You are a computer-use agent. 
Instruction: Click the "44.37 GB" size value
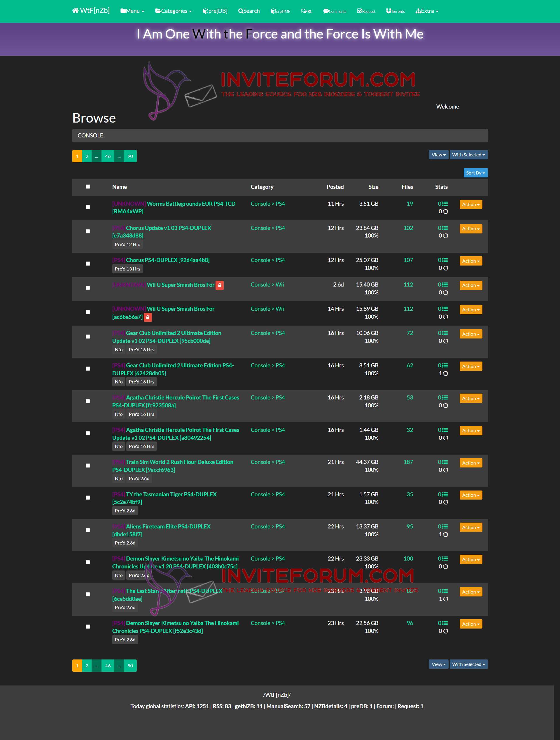(367, 462)
